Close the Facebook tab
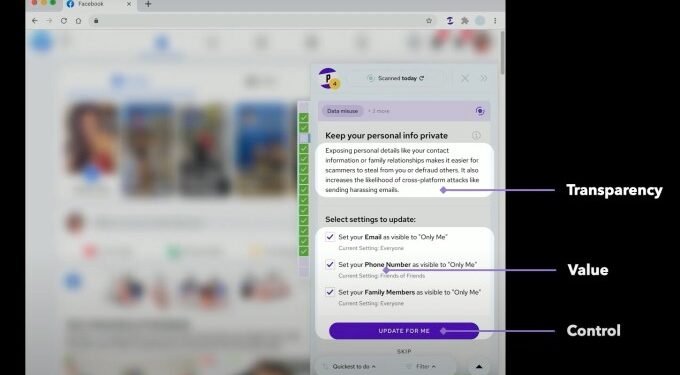The width and height of the screenshot is (680, 375). pyautogui.click(x=129, y=4)
